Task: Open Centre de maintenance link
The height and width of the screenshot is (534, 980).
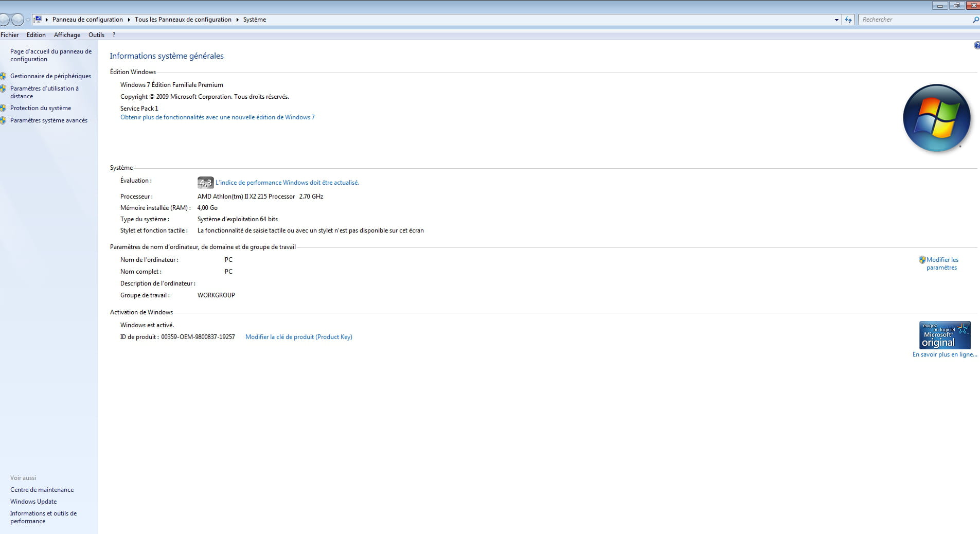Action: coord(42,490)
